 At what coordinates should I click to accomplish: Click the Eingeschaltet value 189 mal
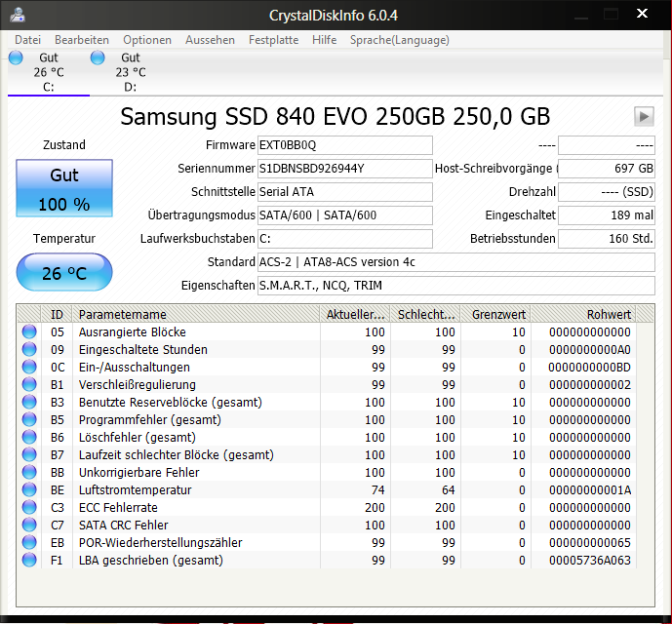(x=607, y=215)
